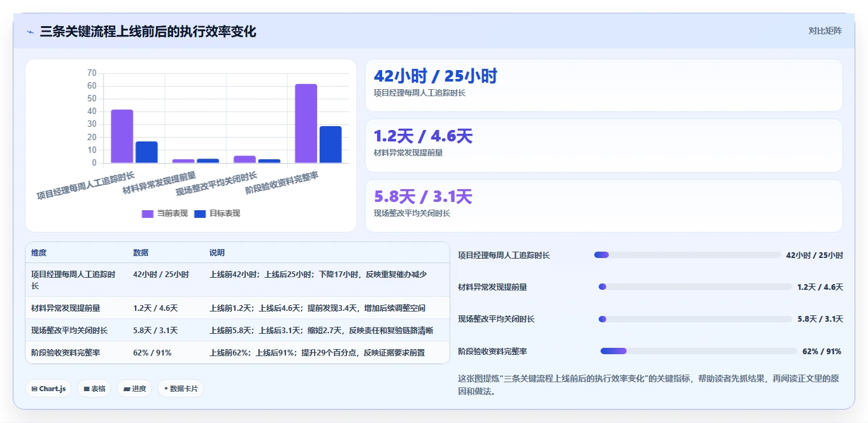
Task: Click the card caption 材料异常发现提前量
Action: (408, 153)
